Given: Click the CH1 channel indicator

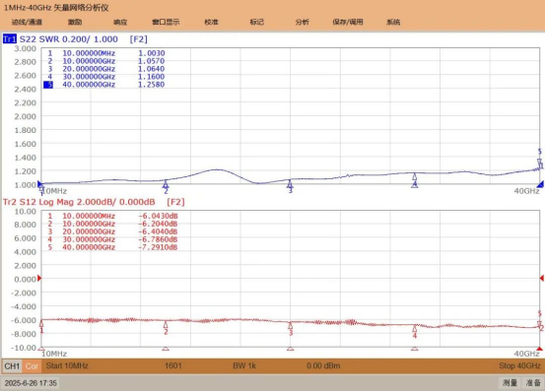Looking at the screenshot, I should tap(12, 366).
